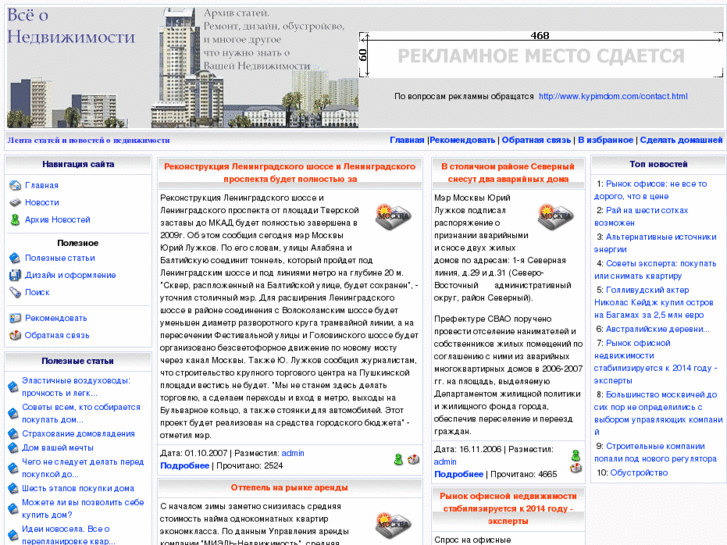Open article Шесть этапов покупки дома
Screen dimensions: 727x545
click(x=78, y=488)
